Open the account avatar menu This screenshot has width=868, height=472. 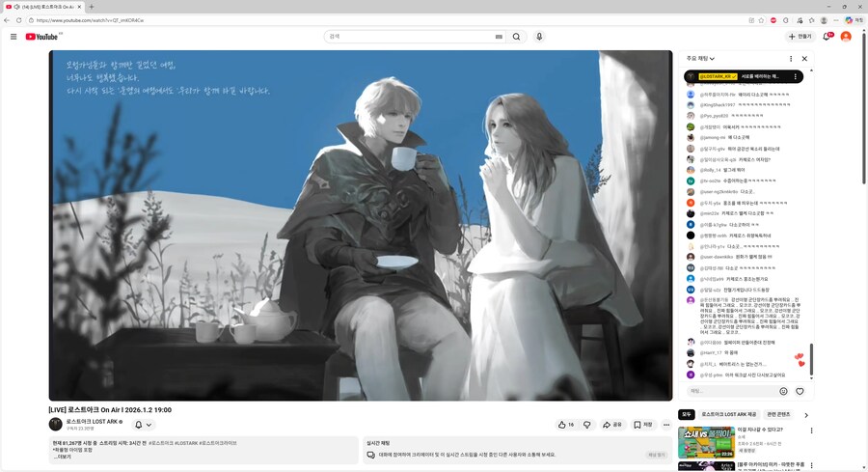coord(846,37)
